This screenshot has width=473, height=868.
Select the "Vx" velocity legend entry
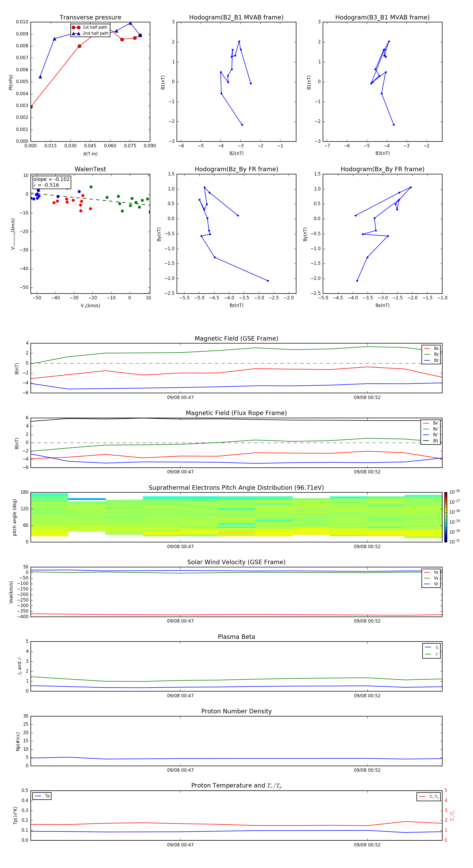431,573
